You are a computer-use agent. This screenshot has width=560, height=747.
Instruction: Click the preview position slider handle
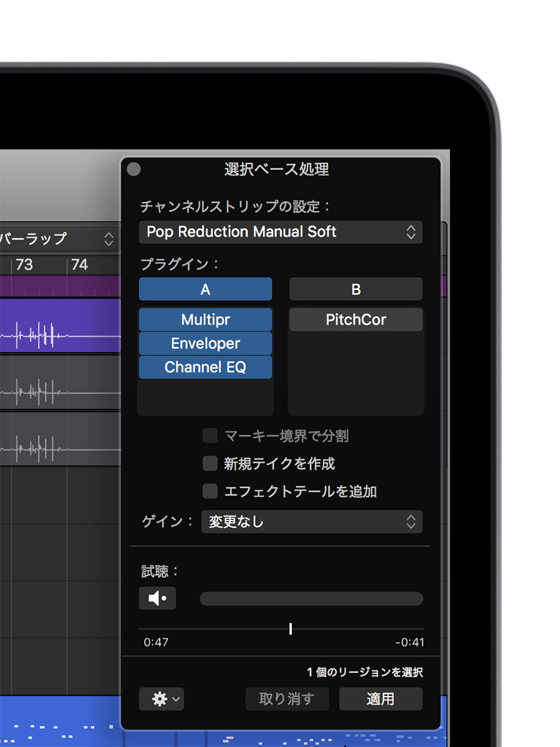click(291, 629)
